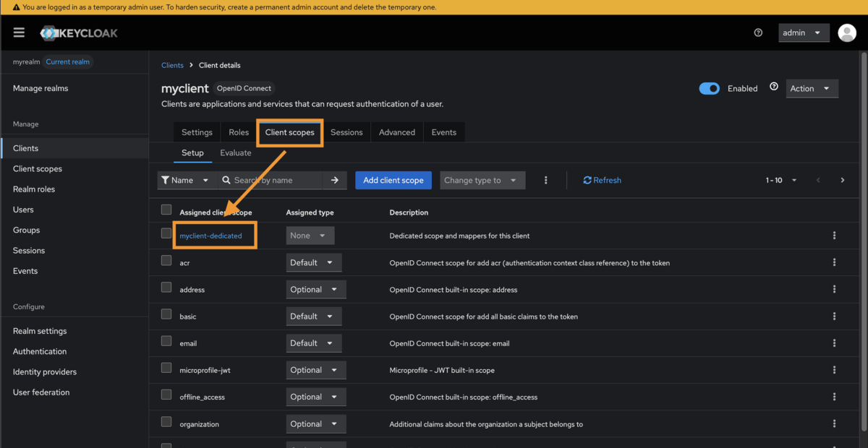Change assigned type for offline_access scope
868x448 pixels.
coord(316,397)
